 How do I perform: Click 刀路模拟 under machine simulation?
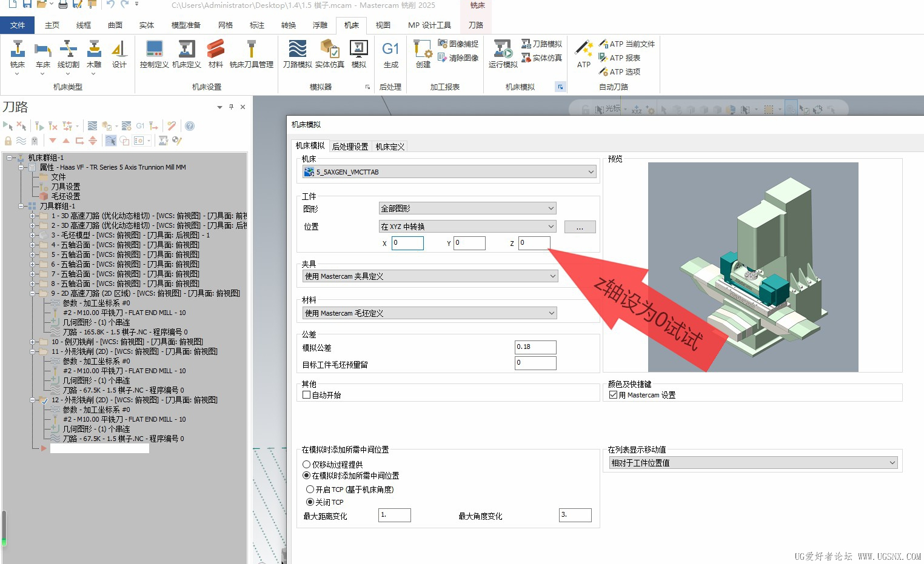pos(542,44)
